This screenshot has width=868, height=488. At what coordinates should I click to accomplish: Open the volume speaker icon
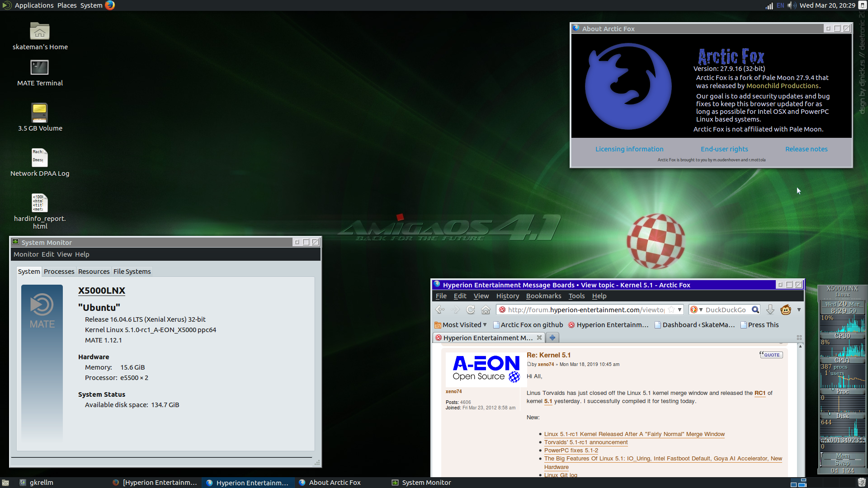tap(792, 5)
